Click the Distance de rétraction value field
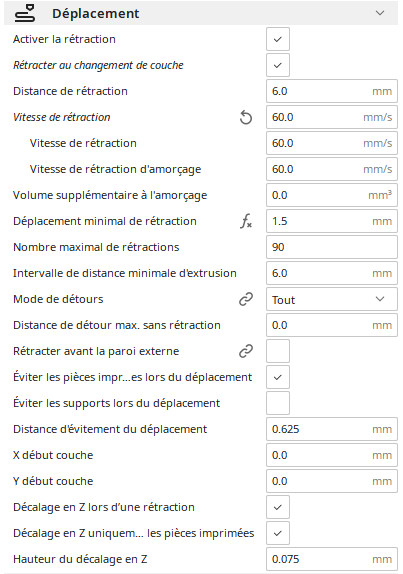The width and height of the screenshot is (403, 574). (332, 91)
